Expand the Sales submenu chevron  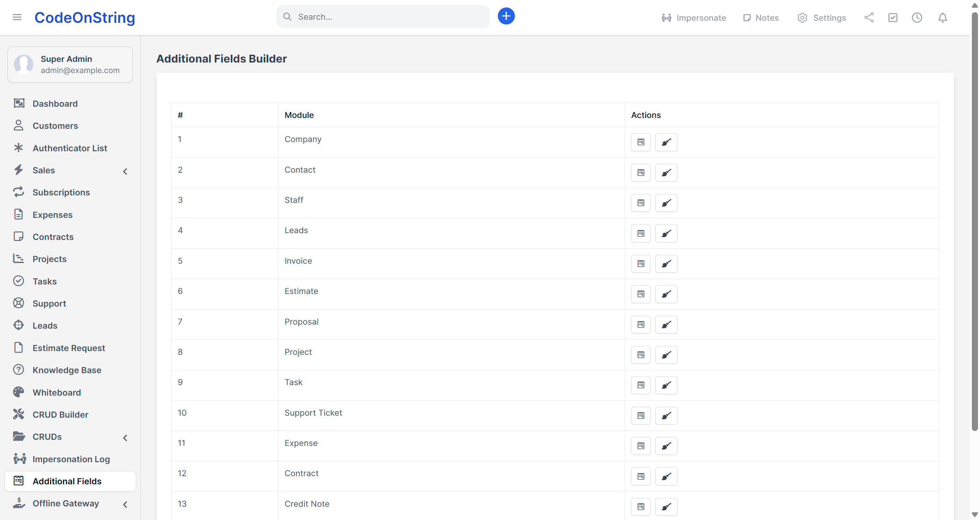125,171
